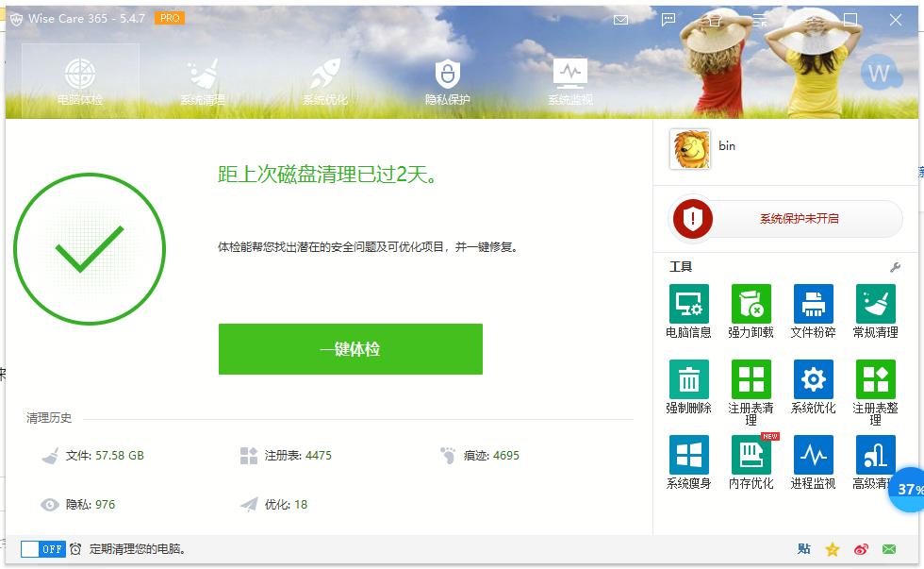924x569 pixels.
Task: Switch to the 系统清理 tab
Action: click(x=202, y=79)
